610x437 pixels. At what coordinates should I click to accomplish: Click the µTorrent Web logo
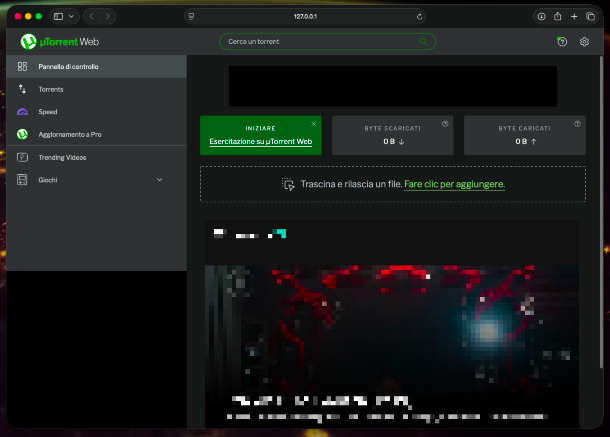click(x=60, y=42)
